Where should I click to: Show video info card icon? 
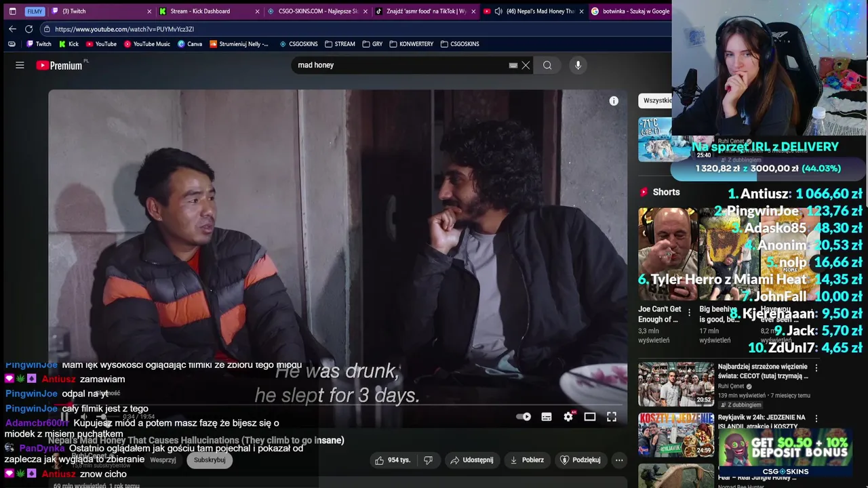(614, 101)
